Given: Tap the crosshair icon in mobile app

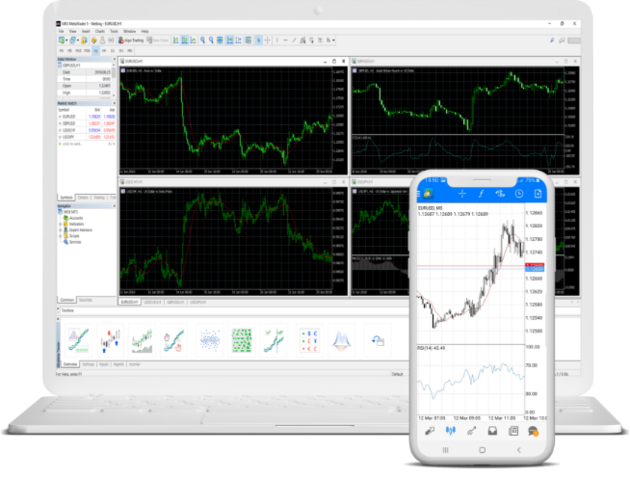Looking at the screenshot, I should click(x=462, y=193).
